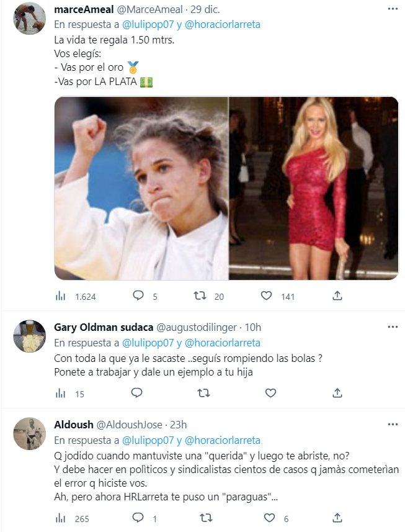Open @lulipop07 mention in marceAmeal's reply
This screenshot has width=405, height=532.
149,25
